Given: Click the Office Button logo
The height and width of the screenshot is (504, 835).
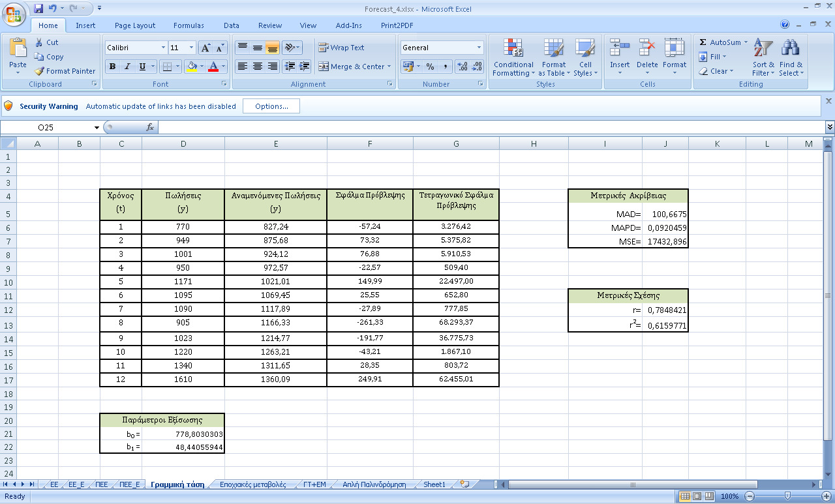Looking at the screenshot, I should pyautogui.click(x=14, y=14).
